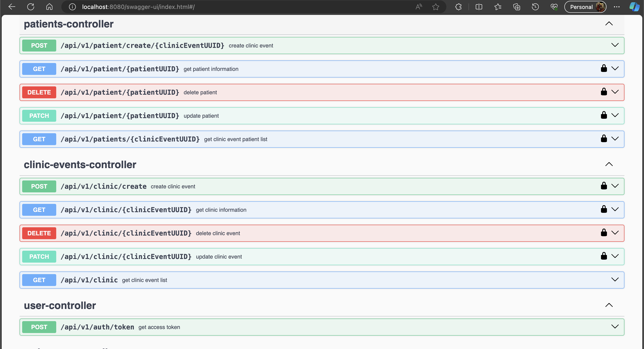644x349 pixels.
Task: Collapse clinic-events-controller section arrow
Action: (609, 164)
